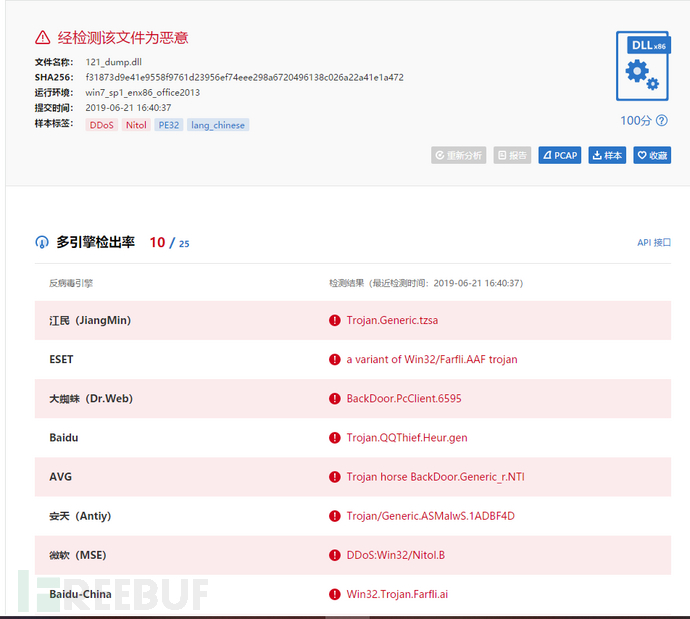Click the red warning triangle icon
Image resolution: width=690 pixels, height=619 pixels.
pos(43,37)
